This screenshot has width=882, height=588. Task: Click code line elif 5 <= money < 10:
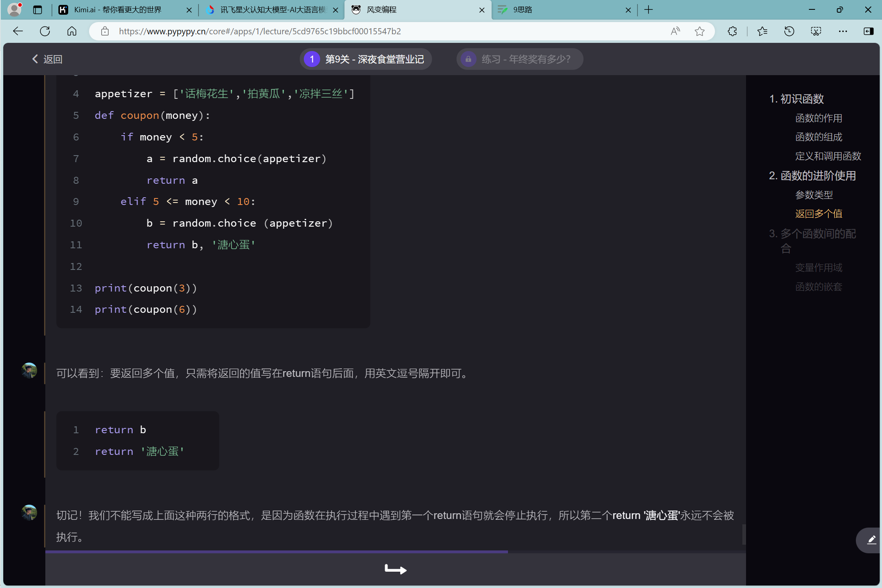pyautogui.click(x=188, y=202)
